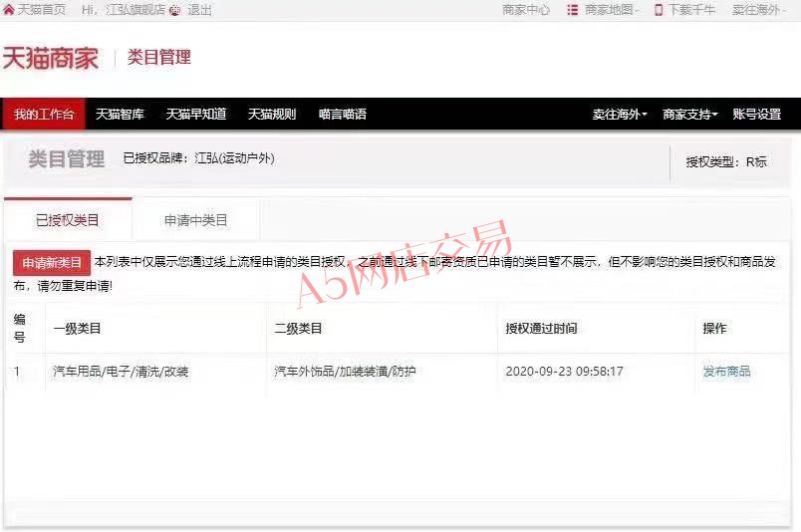Click 退出 to log out

(199, 10)
